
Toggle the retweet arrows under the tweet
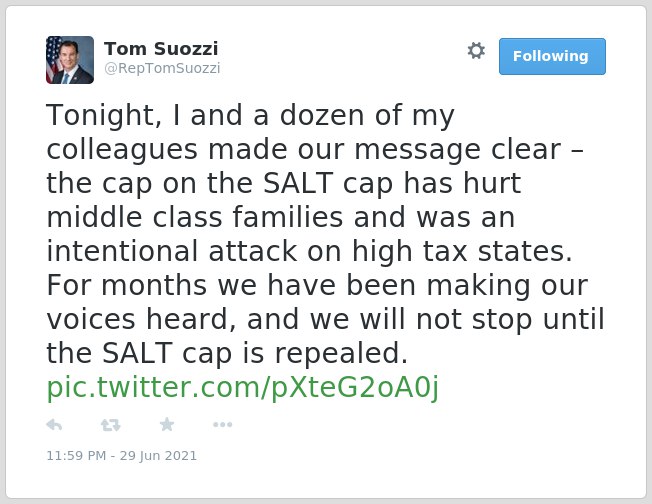click(x=111, y=425)
